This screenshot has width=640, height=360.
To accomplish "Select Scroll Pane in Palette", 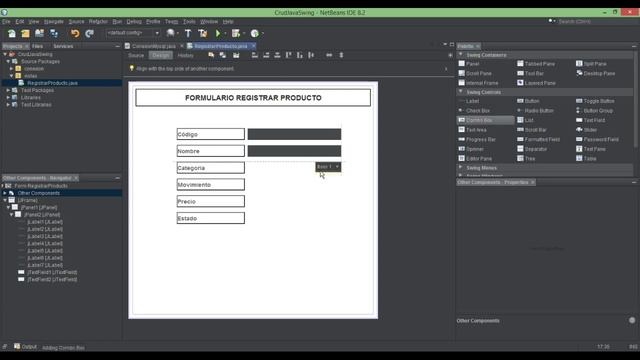I will [475, 73].
